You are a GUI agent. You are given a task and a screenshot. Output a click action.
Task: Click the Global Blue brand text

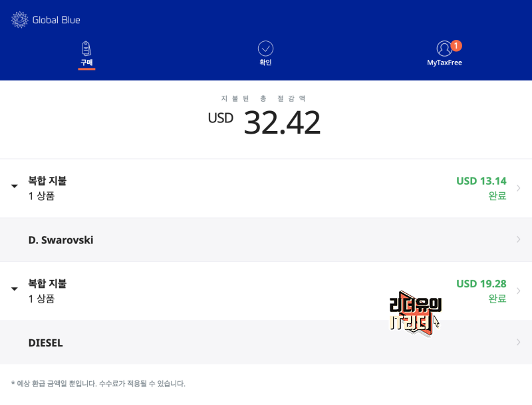pos(57,20)
